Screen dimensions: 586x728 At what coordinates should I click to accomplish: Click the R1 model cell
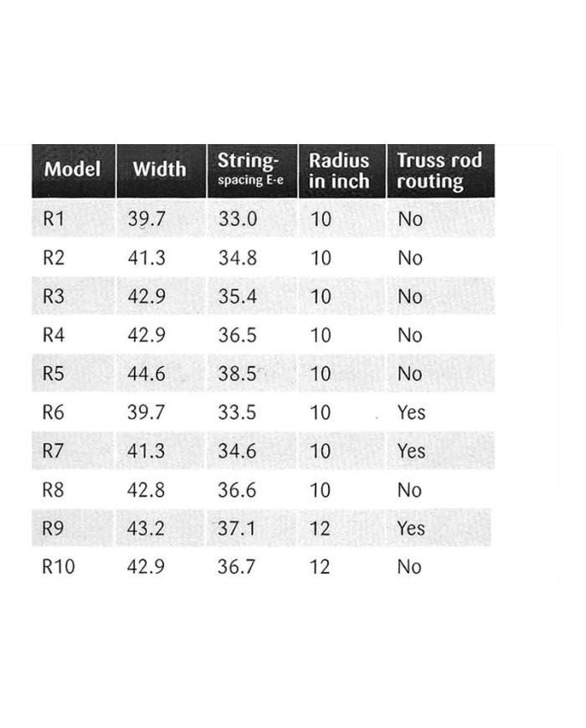[x=54, y=219]
